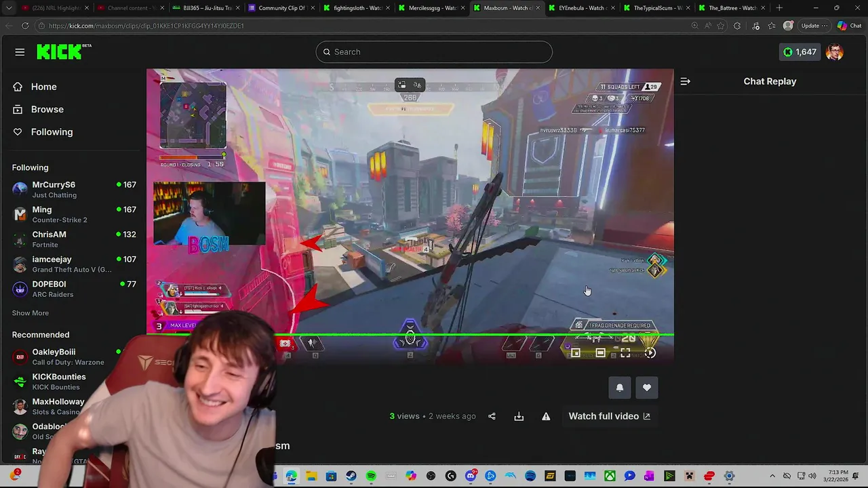
Task: Click Watch full video link
Action: 609,416
